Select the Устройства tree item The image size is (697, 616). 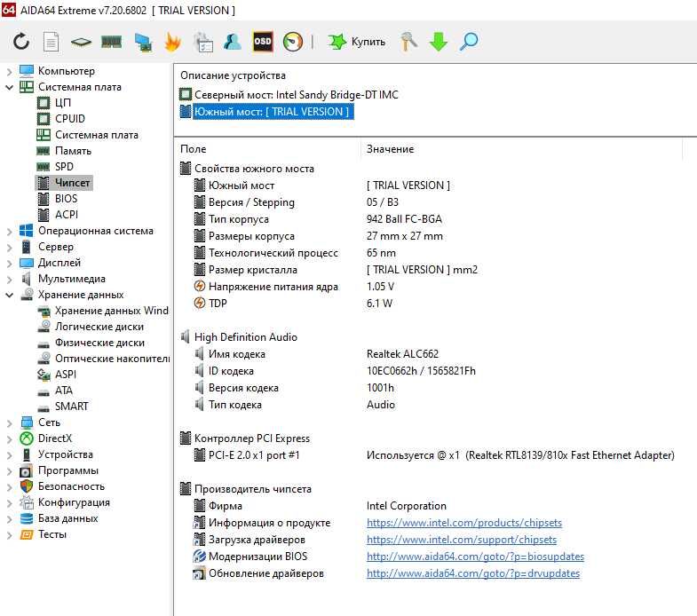coord(66,454)
